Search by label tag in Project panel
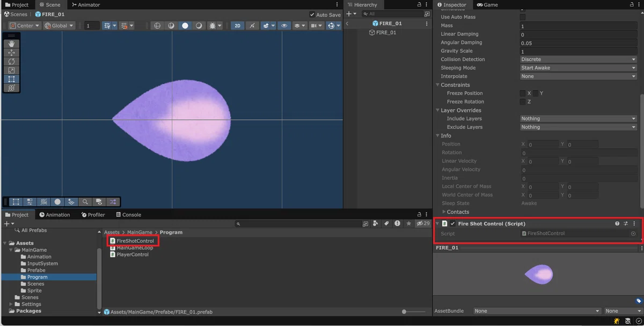This screenshot has height=326, width=644. pos(386,223)
